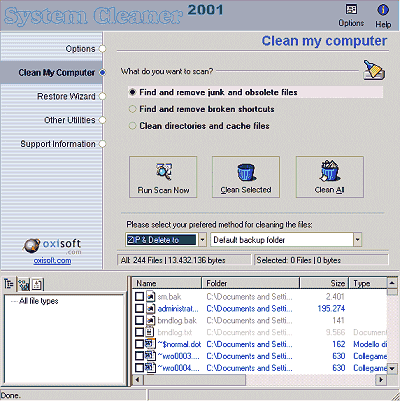The height and width of the screenshot is (401, 400).
Task: Click the horizontal scrollbar thumb
Action: 194,380
